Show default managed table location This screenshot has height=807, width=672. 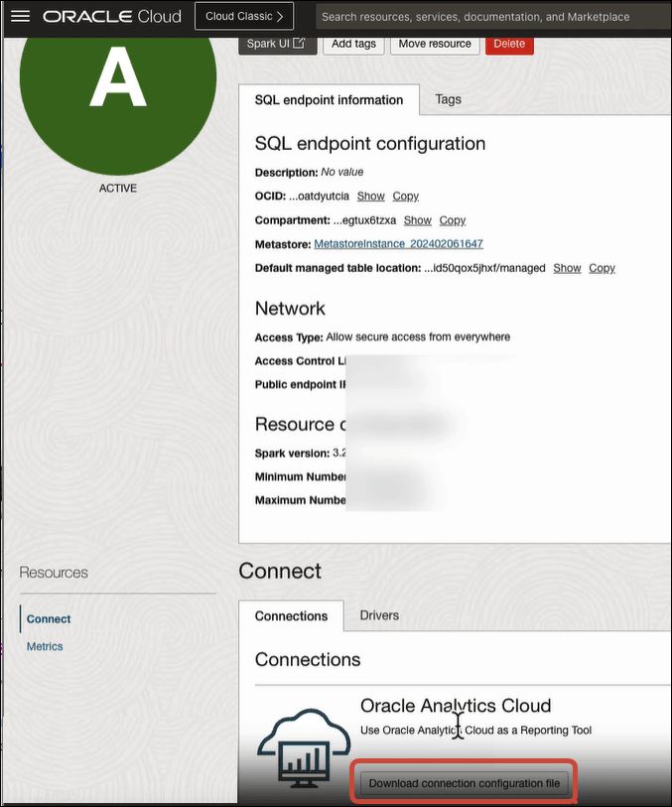[566, 267]
